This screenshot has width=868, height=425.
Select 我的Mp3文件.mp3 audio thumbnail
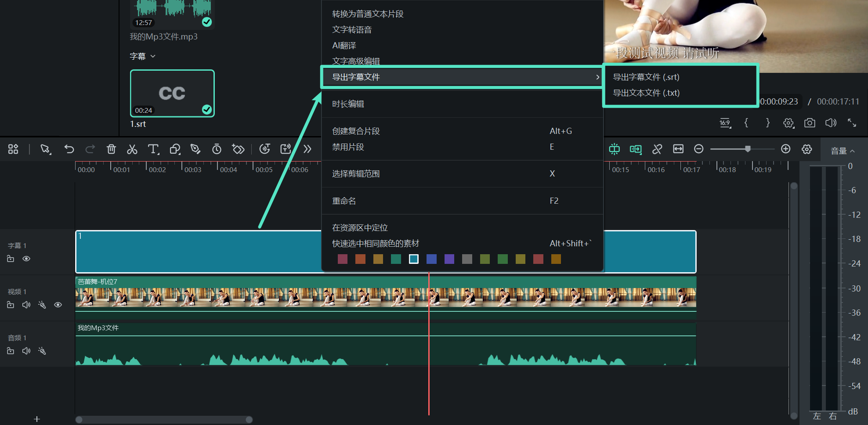coord(172,14)
